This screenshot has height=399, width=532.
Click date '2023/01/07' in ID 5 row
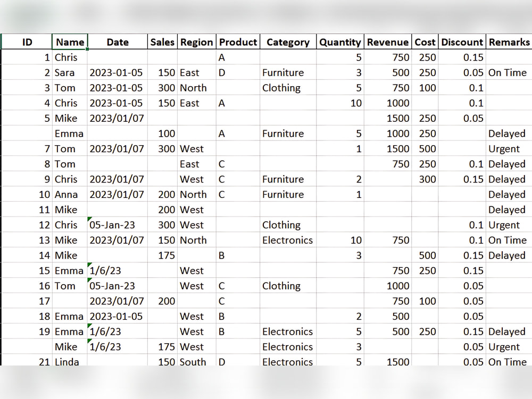(x=118, y=119)
